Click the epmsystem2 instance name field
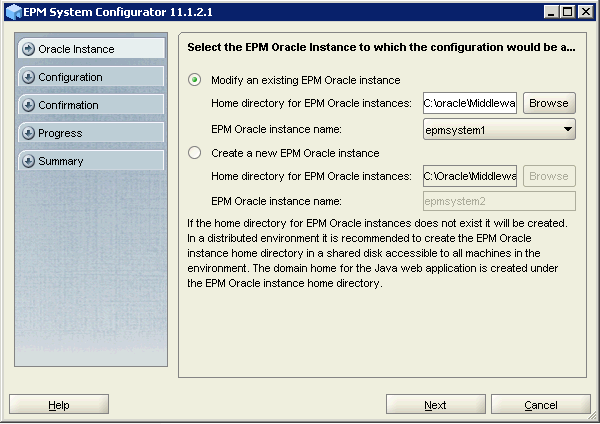The width and height of the screenshot is (600, 424). (499, 202)
